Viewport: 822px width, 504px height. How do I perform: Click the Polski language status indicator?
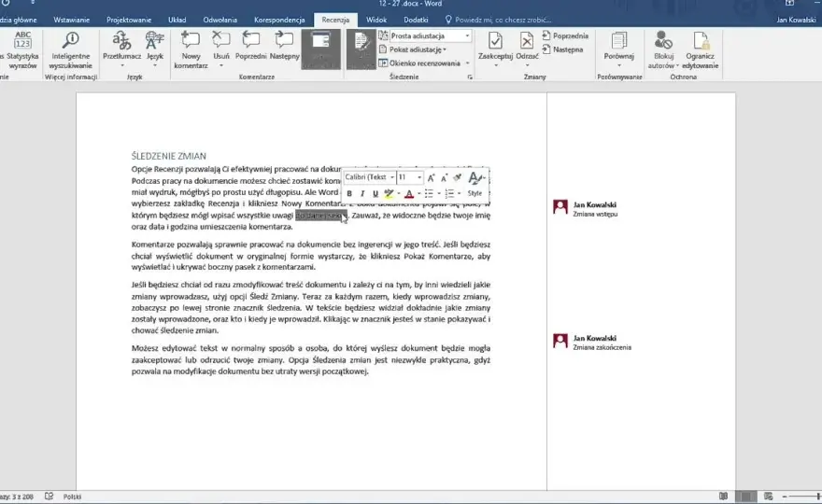[x=72, y=497]
